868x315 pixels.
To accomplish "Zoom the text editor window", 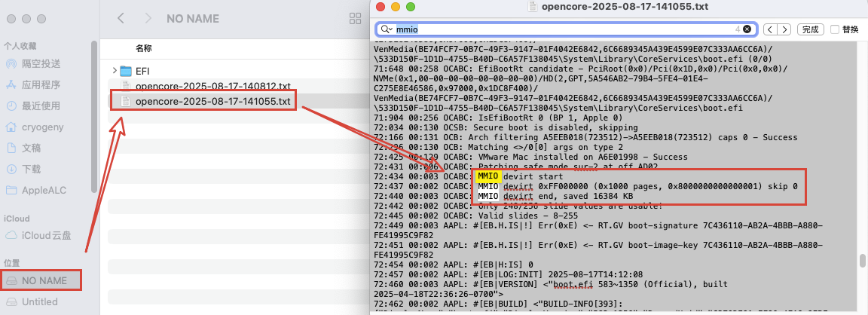I will click(410, 7).
